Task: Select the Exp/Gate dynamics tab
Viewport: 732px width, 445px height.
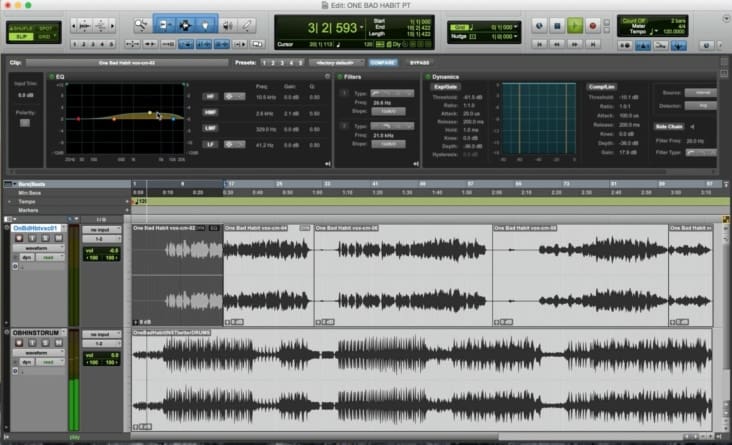Action: click(x=445, y=87)
